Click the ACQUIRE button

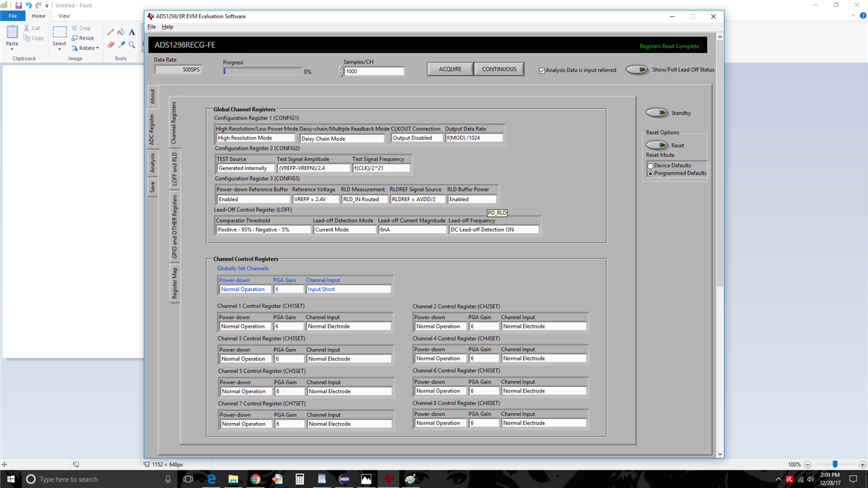450,69
